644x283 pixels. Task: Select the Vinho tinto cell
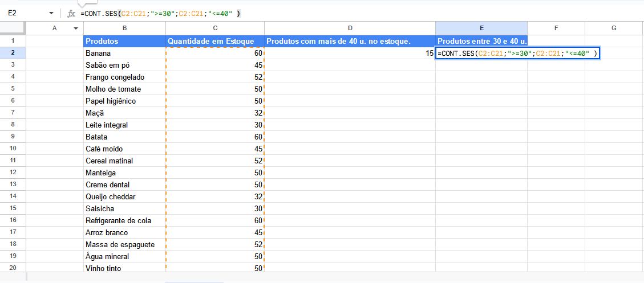point(124,268)
